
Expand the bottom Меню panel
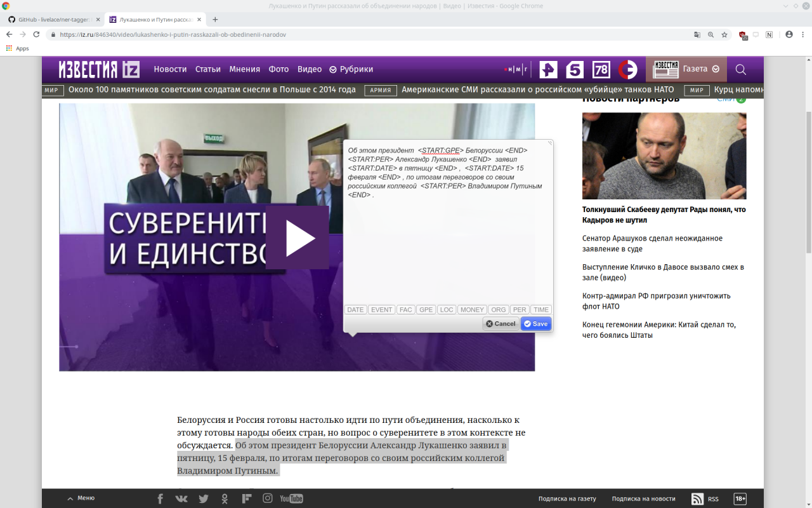click(81, 498)
